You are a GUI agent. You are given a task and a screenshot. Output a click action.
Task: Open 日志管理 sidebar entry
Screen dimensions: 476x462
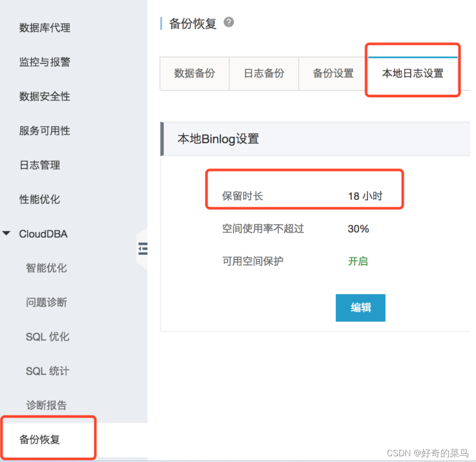(x=40, y=165)
